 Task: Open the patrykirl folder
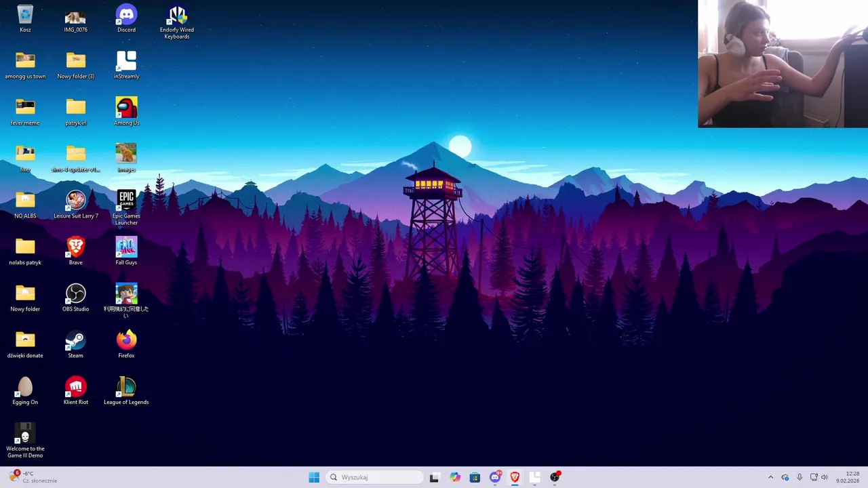75,113
